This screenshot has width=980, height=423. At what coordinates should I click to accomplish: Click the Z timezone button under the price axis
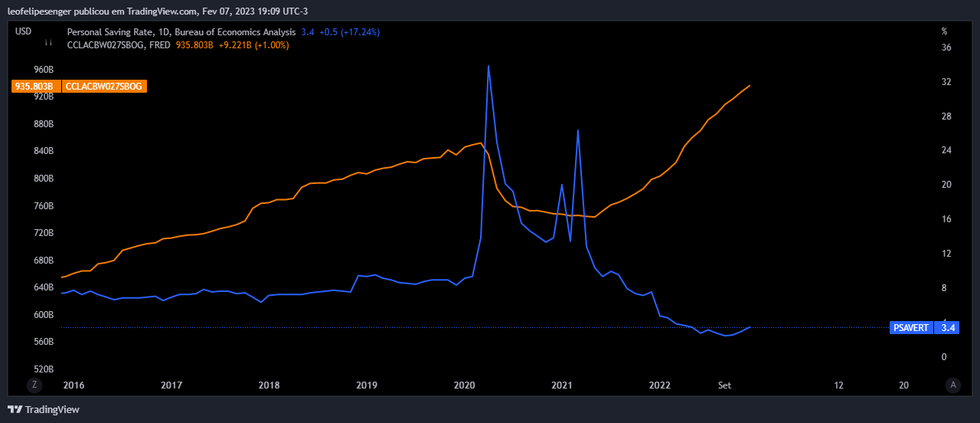(x=34, y=385)
